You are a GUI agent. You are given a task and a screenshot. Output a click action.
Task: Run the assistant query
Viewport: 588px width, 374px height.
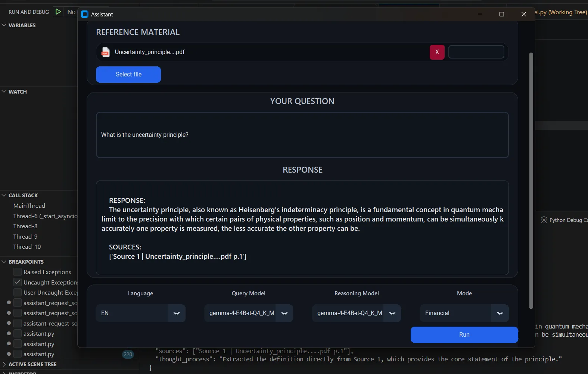[464, 334]
